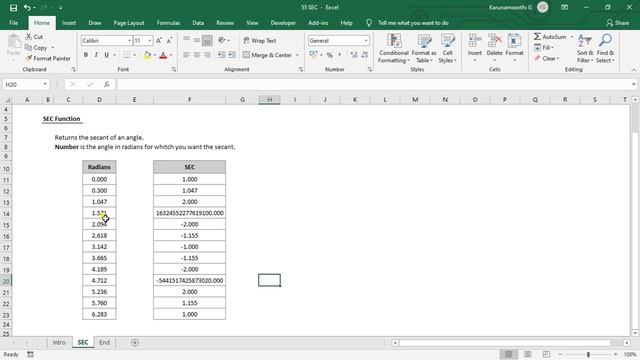Viewport: 640px width, 360px height.
Task: Click the Copy icon
Action: coord(29,47)
